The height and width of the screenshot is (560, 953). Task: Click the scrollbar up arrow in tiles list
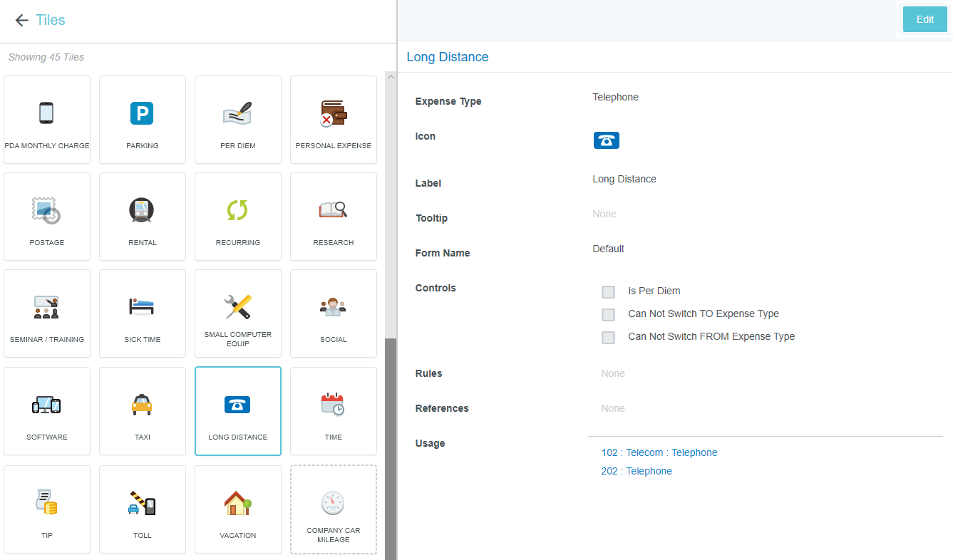[390, 76]
